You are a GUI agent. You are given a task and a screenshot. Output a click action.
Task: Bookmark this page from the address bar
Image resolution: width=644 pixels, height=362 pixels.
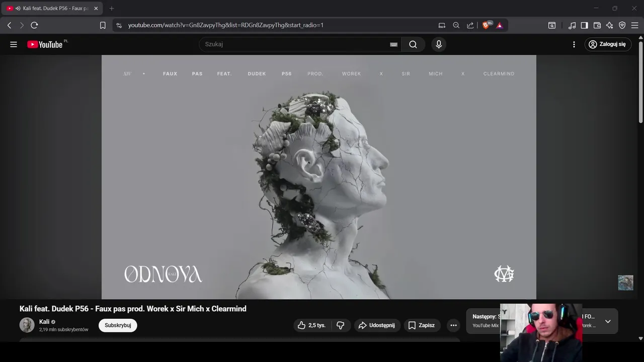click(103, 25)
